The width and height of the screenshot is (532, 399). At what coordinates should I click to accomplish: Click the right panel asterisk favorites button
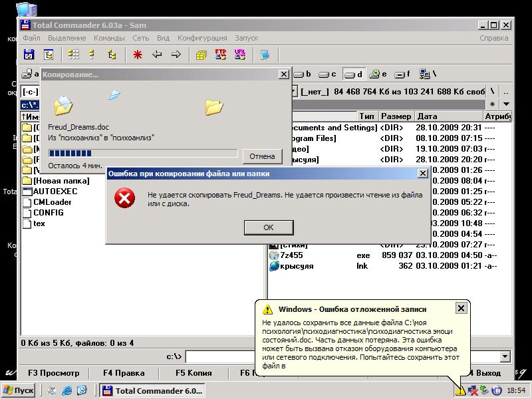click(x=492, y=104)
